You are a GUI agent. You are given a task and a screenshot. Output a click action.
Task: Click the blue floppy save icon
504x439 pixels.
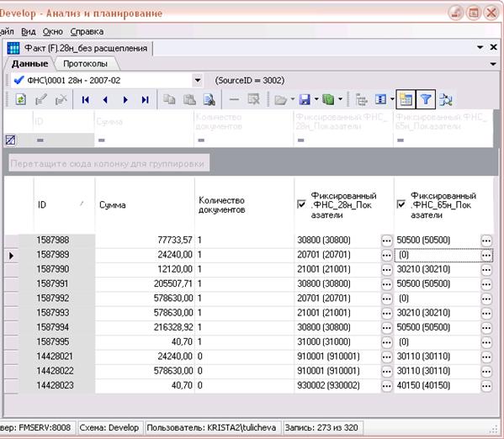[305, 99]
